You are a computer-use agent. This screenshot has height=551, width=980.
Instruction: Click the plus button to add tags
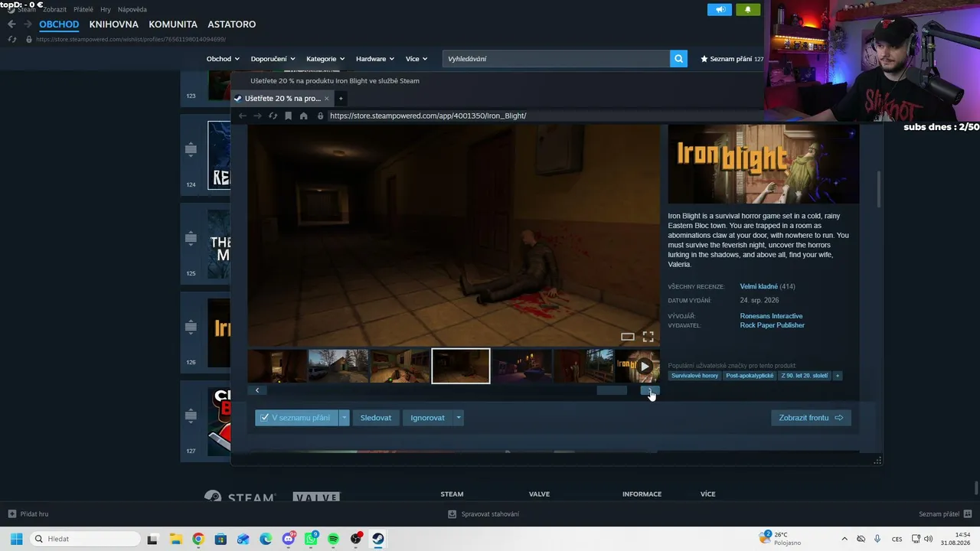pyautogui.click(x=837, y=376)
